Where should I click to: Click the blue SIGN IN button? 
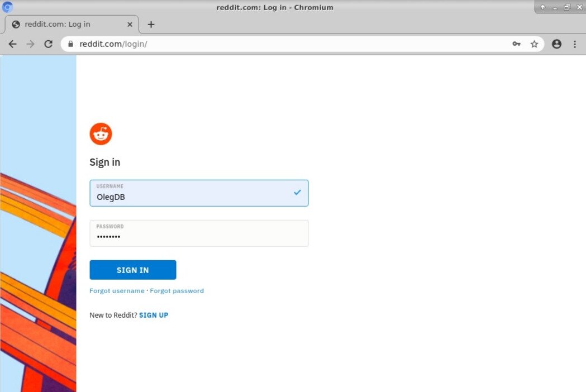tap(132, 270)
